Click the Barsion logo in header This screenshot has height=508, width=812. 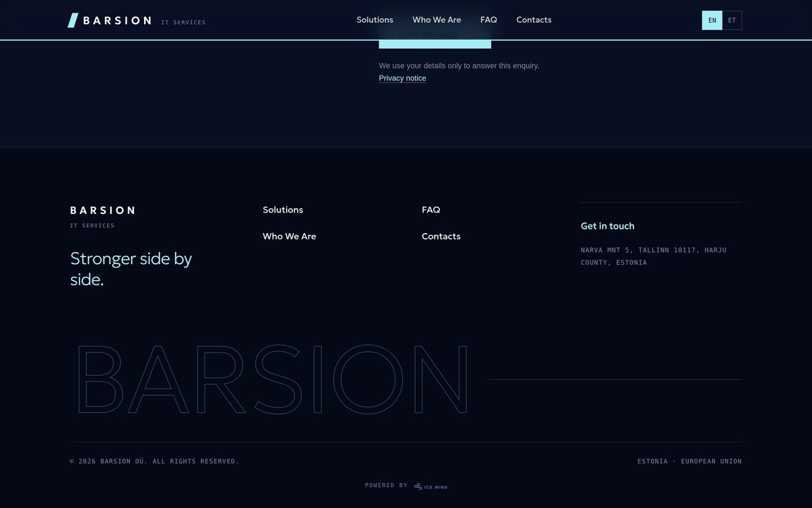point(110,20)
